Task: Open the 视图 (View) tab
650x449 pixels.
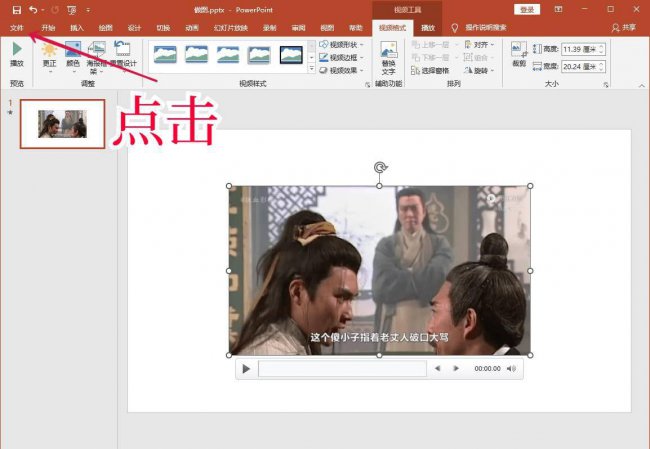Action: click(327, 28)
